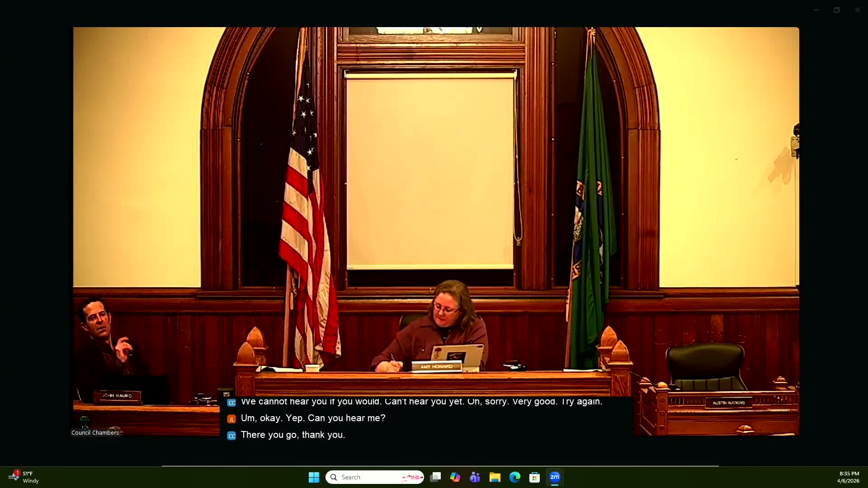Image resolution: width=868 pixels, height=488 pixels.
Task: Open the Zoom app taskbar icon
Action: (555, 477)
